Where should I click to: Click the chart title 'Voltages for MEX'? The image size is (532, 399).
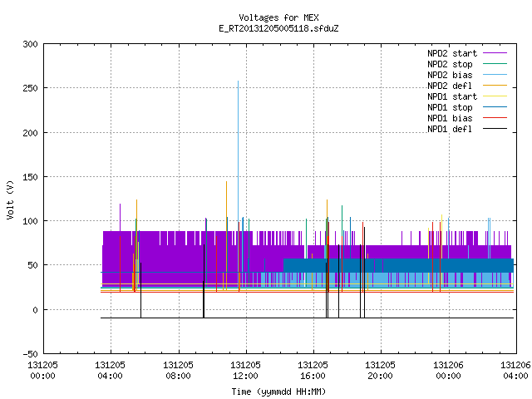pyautogui.click(x=278, y=17)
